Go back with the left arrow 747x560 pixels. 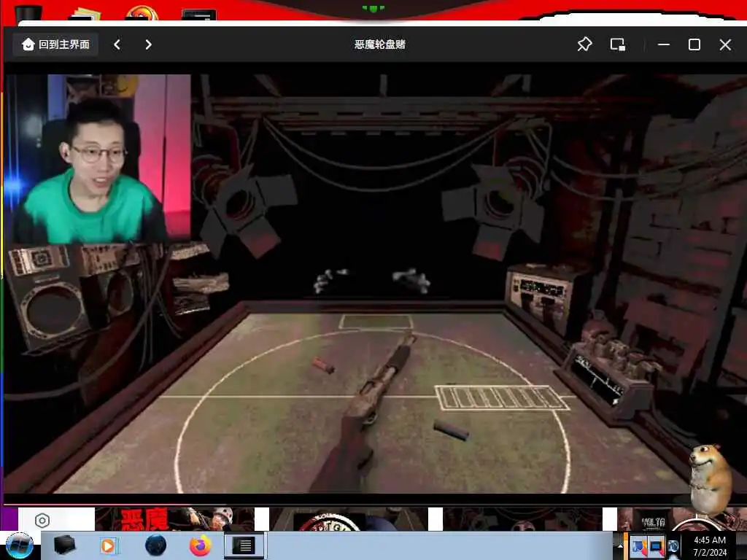(x=117, y=44)
